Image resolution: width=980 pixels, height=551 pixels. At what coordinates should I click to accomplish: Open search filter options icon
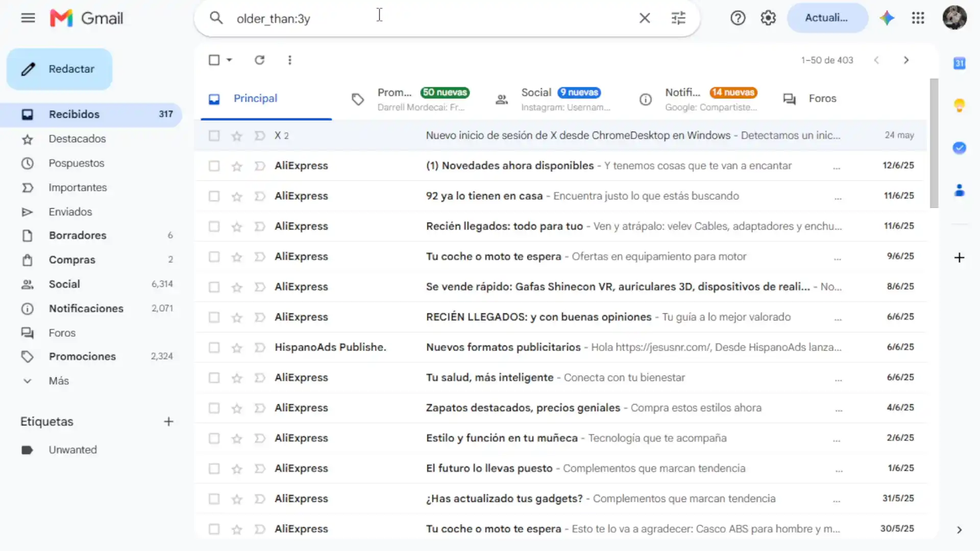point(678,18)
